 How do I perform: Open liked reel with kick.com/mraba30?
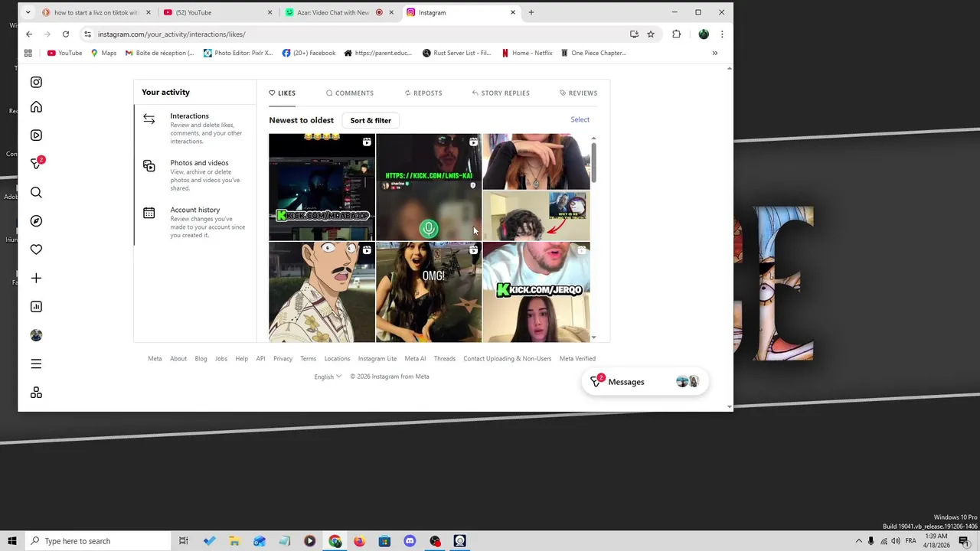(x=322, y=187)
